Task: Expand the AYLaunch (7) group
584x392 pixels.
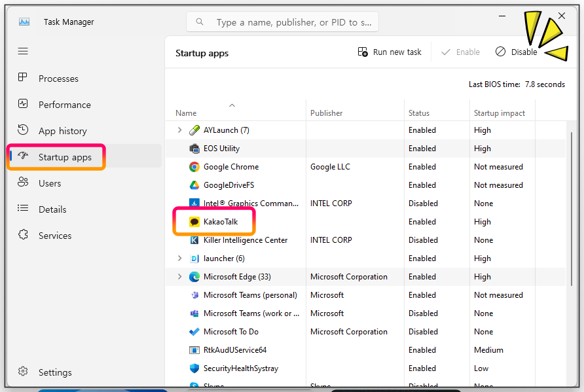Action: pos(179,130)
